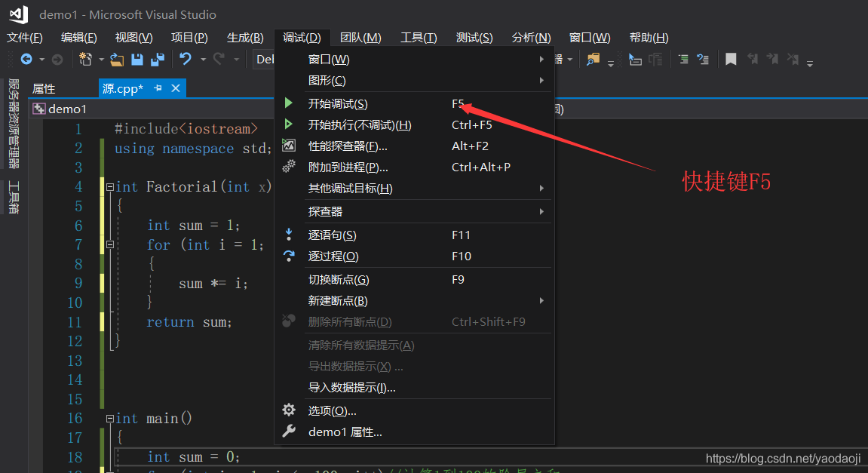This screenshot has width=868, height=473.
Task: Open the 生成(B) menu
Action: pyautogui.click(x=245, y=38)
